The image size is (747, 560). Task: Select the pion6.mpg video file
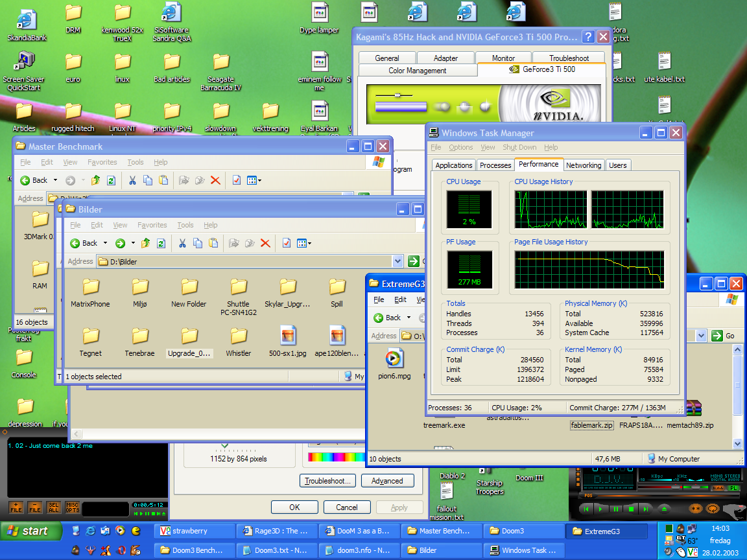click(394, 364)
